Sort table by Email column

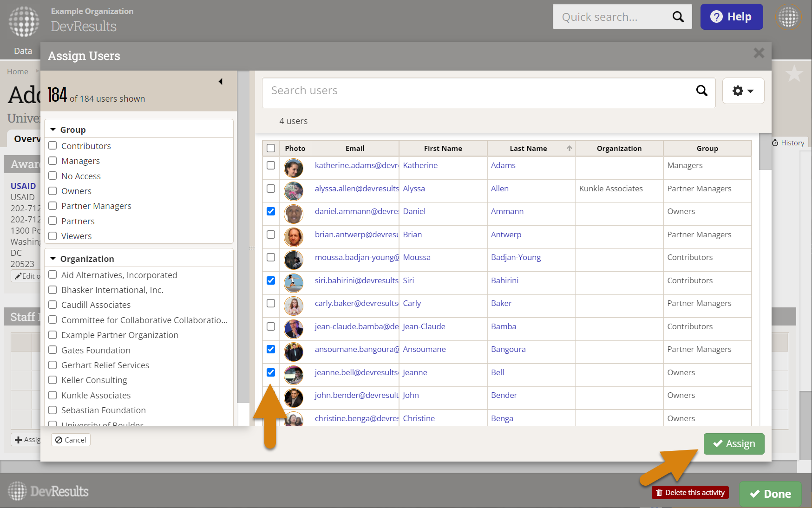(x=355, y=149)
